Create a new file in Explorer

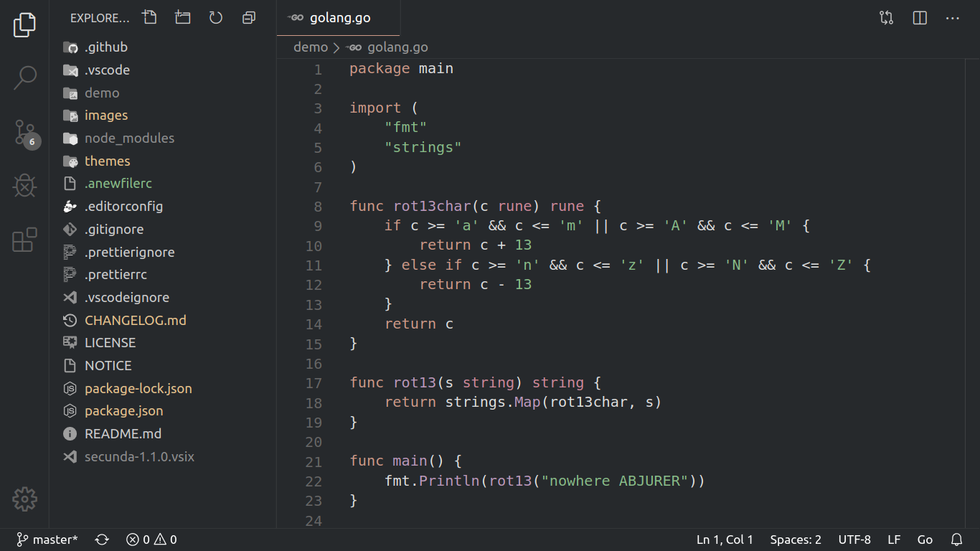pyautogui.click(x=149, y=17)
